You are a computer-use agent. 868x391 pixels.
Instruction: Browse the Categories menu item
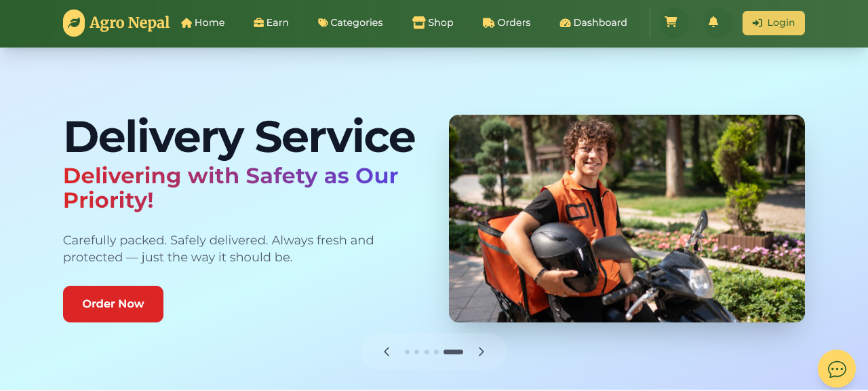tap(351, 22)
